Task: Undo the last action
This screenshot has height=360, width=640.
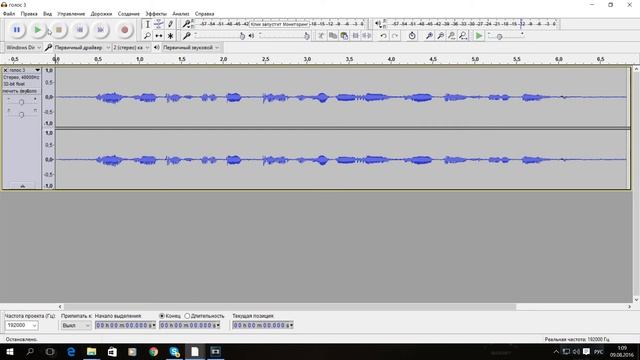Action: coord(383,36)
